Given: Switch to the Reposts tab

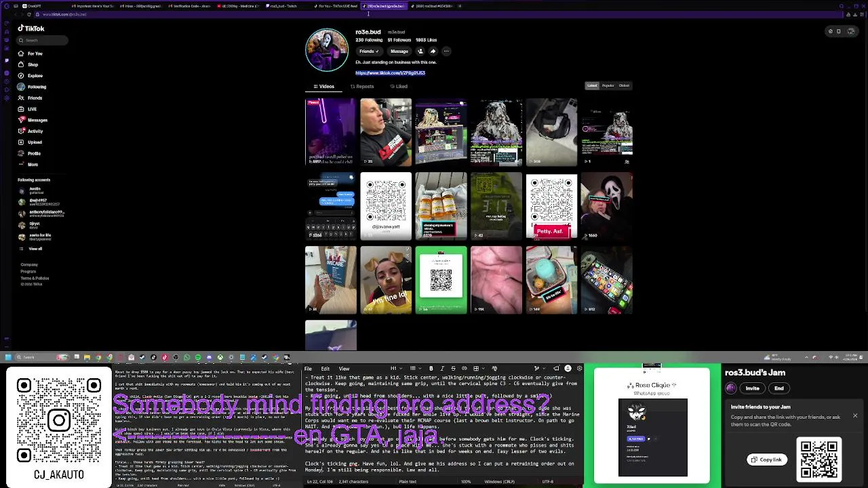Looking at the screenshot, I should (x=362, y=86).
